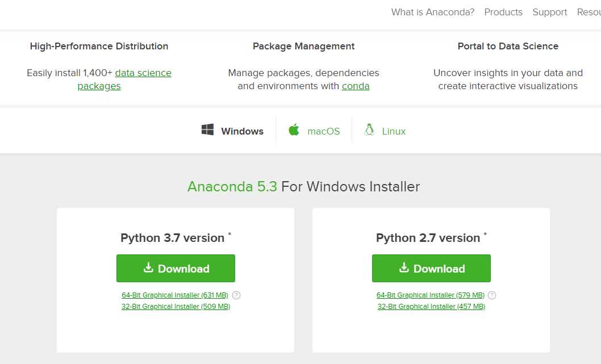This screenshot has width=601, height=364.
Task: Download Python 2.7 version installer
Action: [431, 268]
